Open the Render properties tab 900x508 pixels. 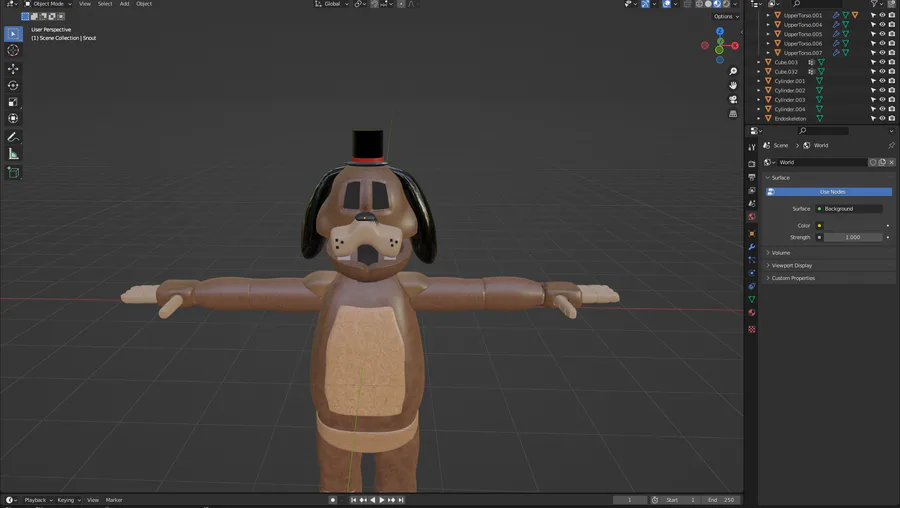point(752,164)
